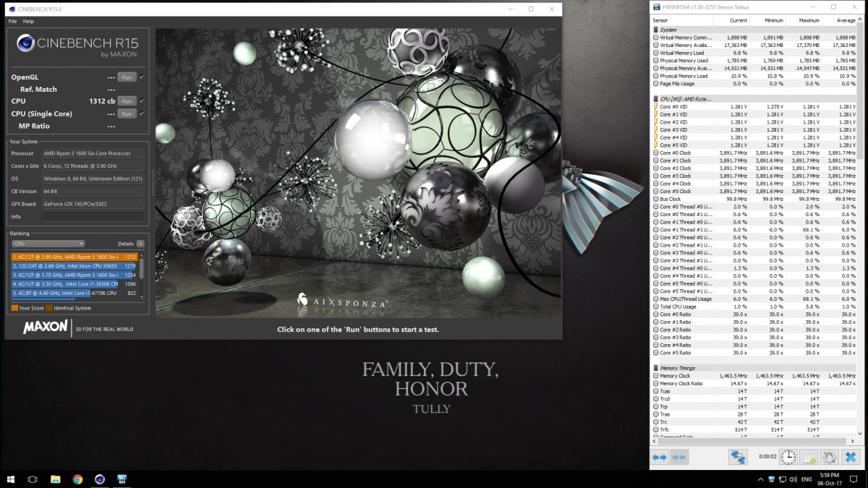The height and width of the screenshot is (488, 868).
Task: Click the Minimum column header in HWiNFO
Action: 768,20
